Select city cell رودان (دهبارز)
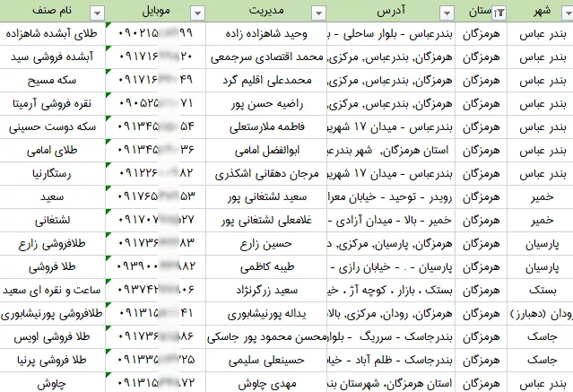The image size is (573, 392). 541,314
